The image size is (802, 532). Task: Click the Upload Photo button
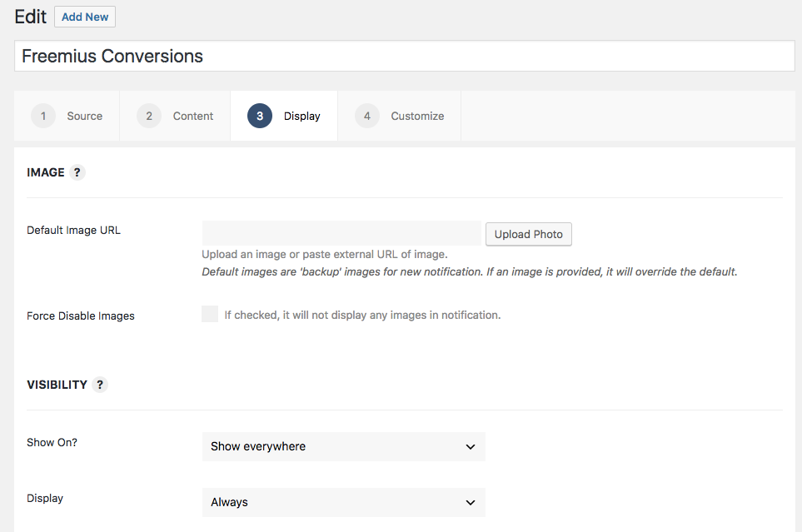[x=528, y=234]
